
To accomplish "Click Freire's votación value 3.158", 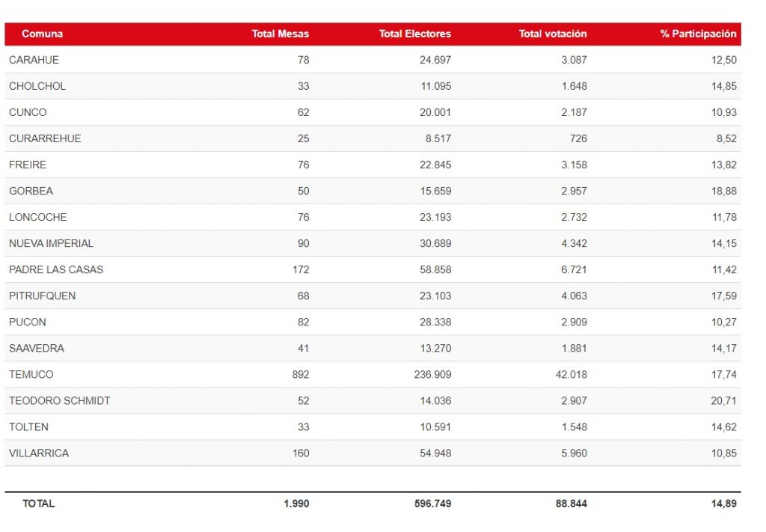I will [574, 165].
